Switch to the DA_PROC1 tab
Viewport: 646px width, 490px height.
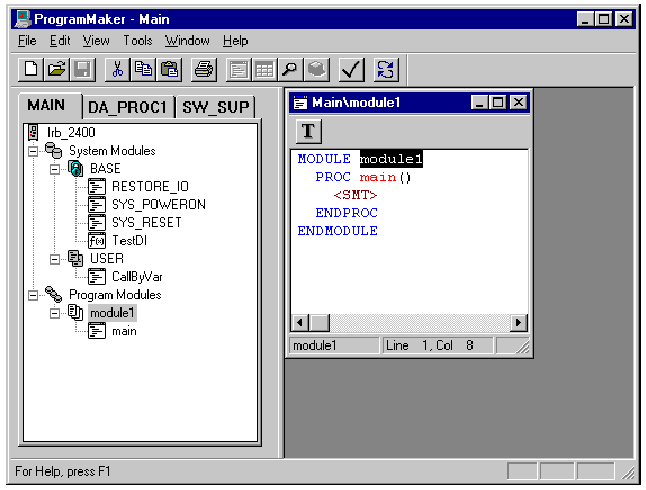tap(127, 108)
